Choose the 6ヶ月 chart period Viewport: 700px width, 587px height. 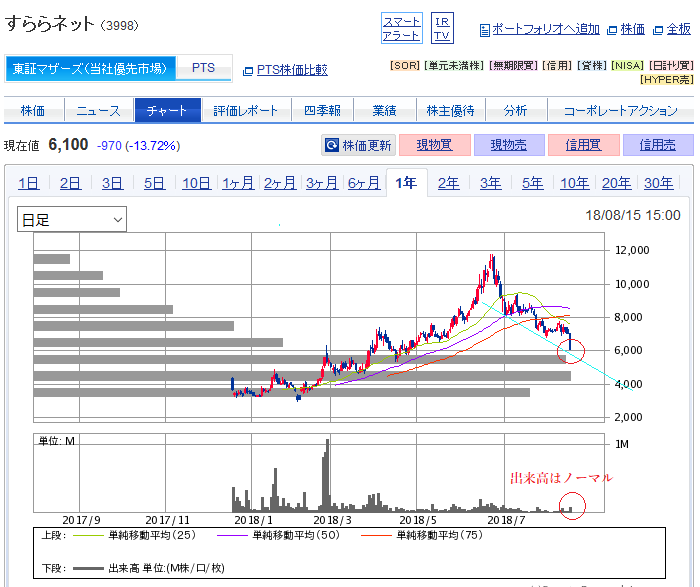[363, 183]
